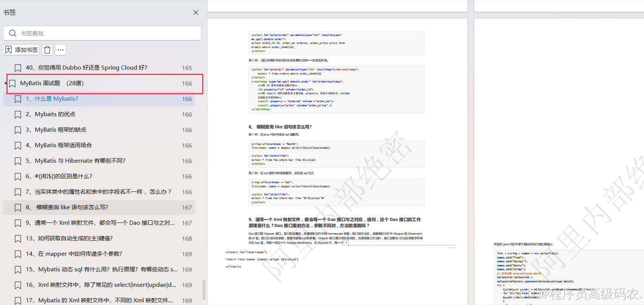Click bookmark icon beside 14、在 mapper 中
The width and height of the screenshot is (644, 305).
(x=18, y=254)
